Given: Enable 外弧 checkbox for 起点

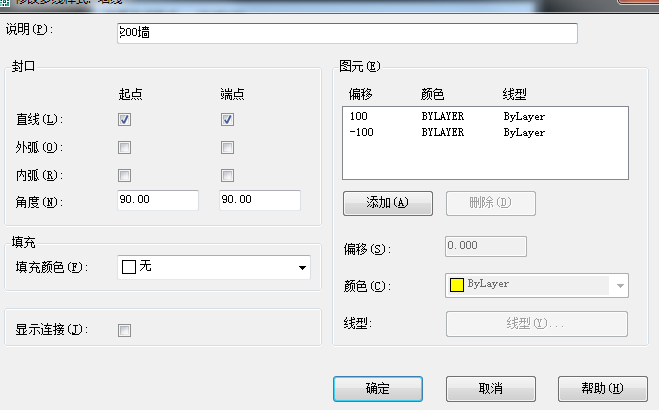Looking at the screenshot, I should [x=125, y=148].
